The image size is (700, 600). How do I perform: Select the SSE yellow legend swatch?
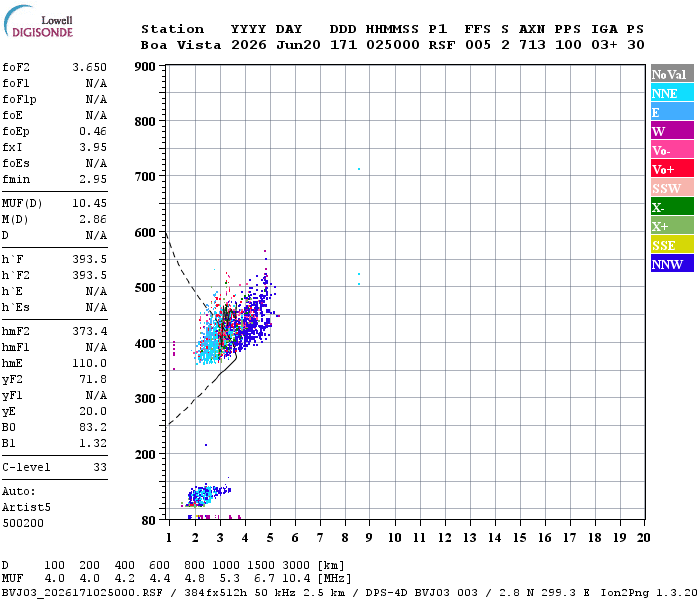point(672,245)
